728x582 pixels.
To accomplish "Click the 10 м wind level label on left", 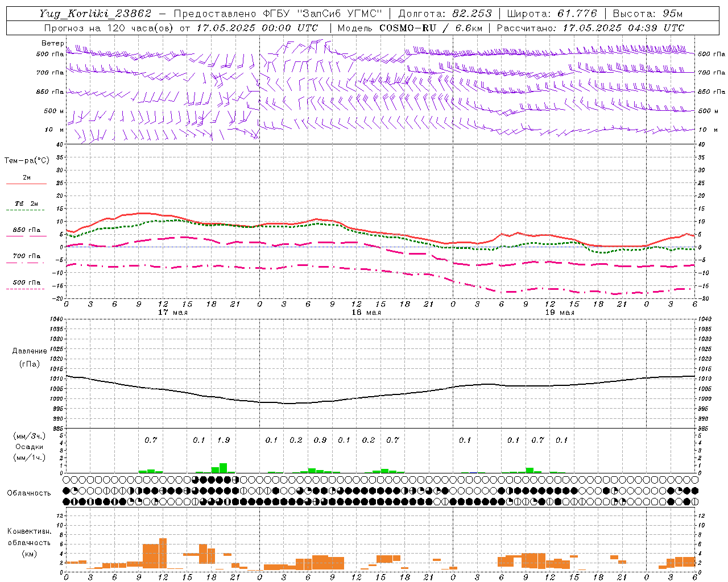I will (54, 130).
